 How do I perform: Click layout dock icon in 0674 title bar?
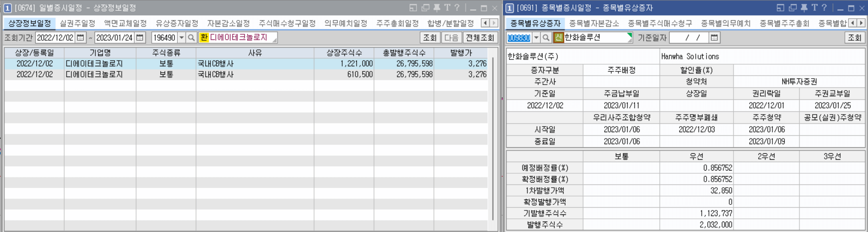[x=413, y=8]
